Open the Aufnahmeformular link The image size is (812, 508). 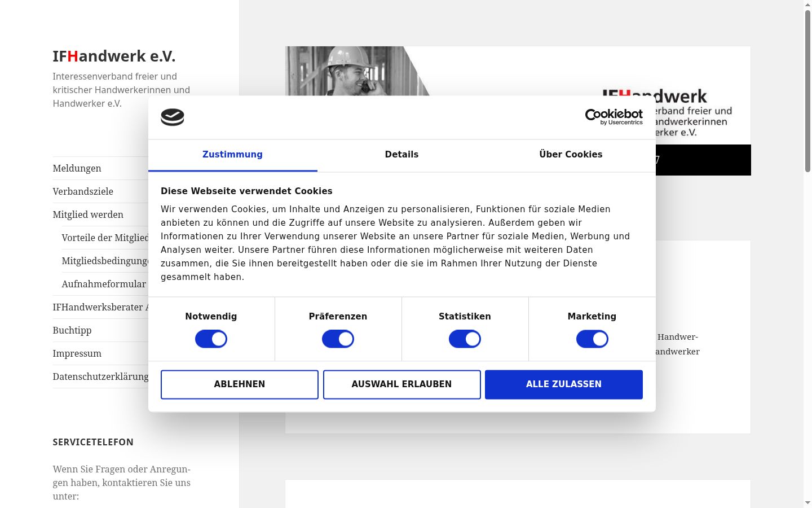104,284
